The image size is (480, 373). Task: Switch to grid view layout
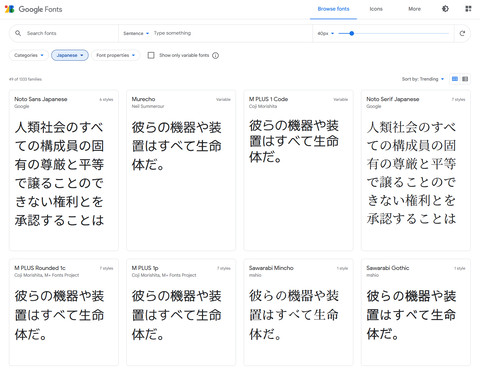[x=455, y=79]
